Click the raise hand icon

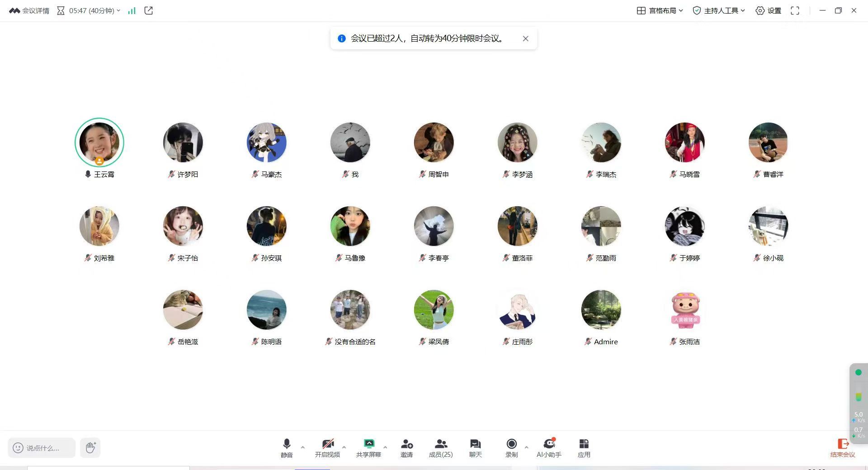(x=90, y=448)
